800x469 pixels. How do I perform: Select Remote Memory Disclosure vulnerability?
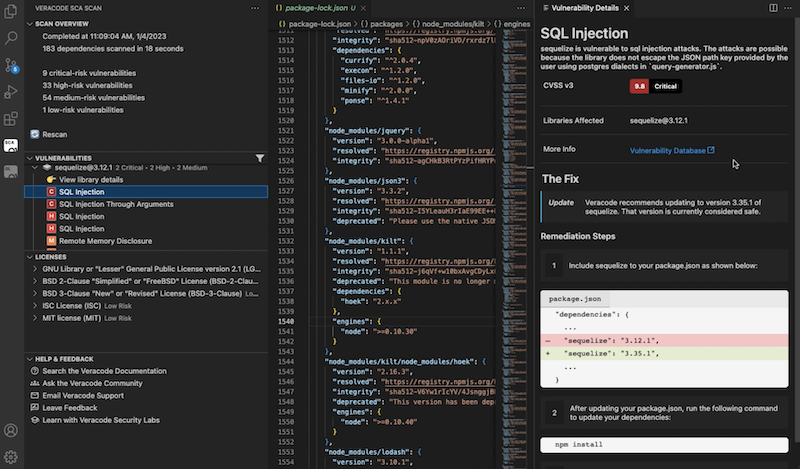[106, 241]
